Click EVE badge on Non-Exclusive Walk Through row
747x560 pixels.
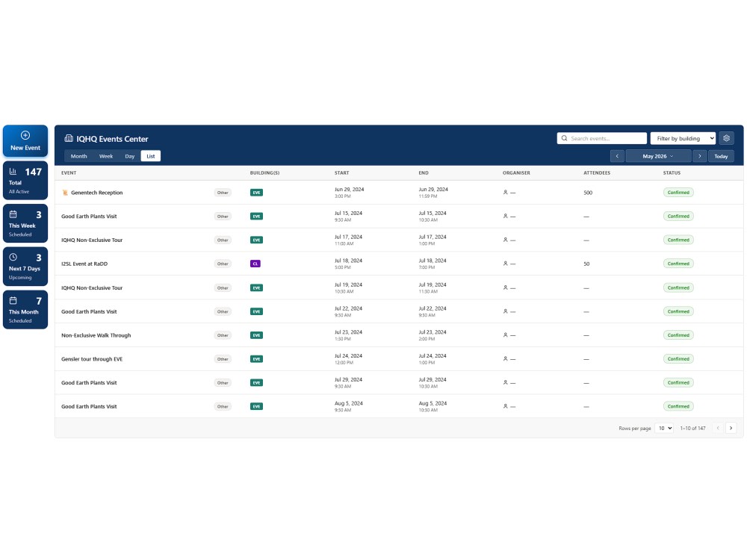256,335
